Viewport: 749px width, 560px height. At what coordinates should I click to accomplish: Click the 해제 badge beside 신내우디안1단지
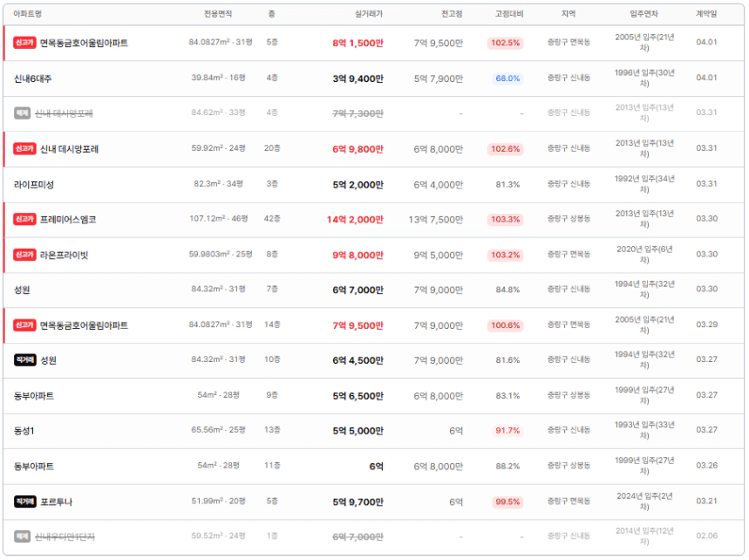pos(22,536)
